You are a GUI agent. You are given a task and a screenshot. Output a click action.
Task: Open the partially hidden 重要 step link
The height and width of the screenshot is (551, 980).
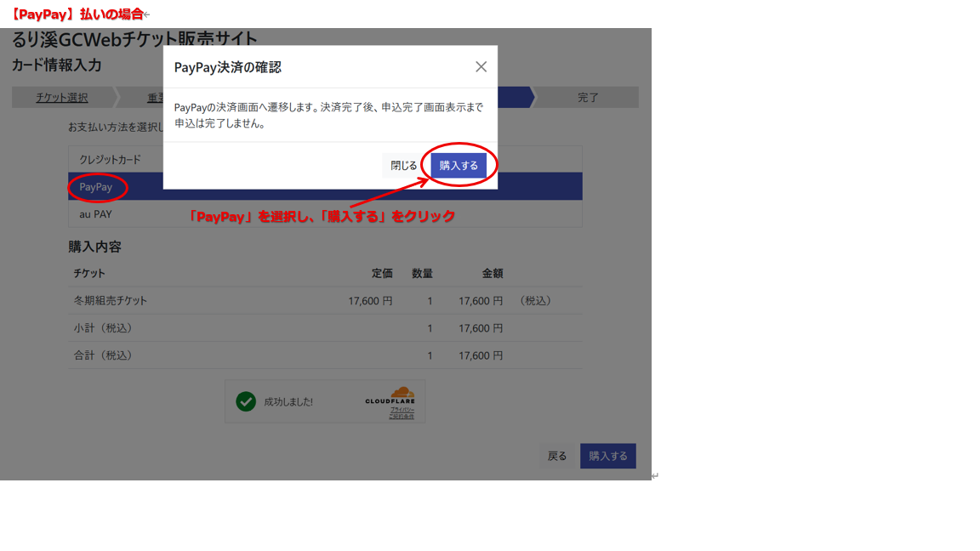click(156, 98)
